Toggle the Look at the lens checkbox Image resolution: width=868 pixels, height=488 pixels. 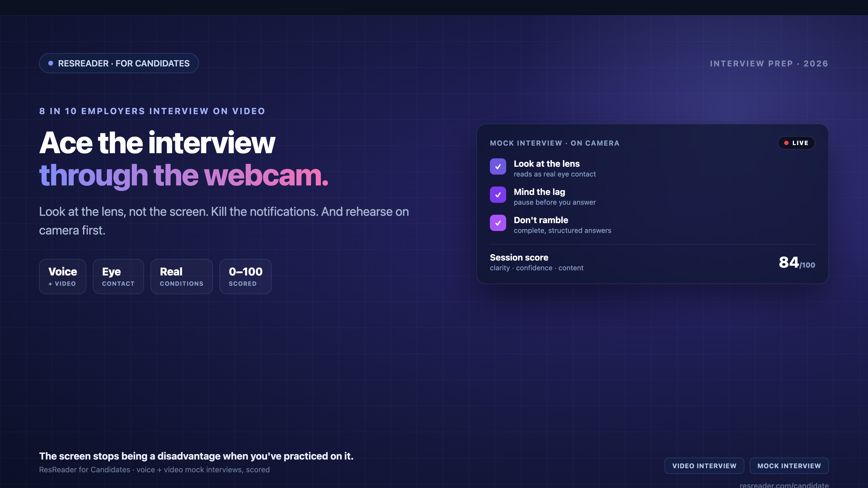[x=498, y=166]
